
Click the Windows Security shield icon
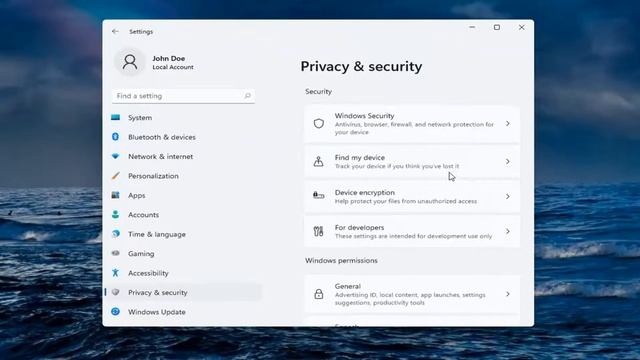[x=319, y=124]
